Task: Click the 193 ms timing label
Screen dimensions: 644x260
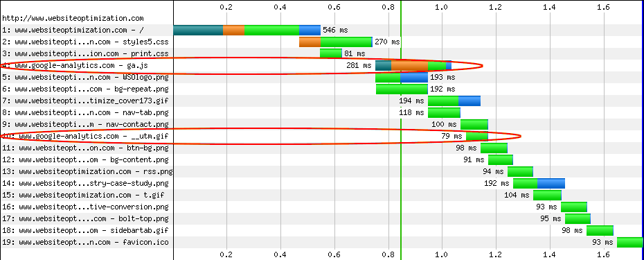Action: click(x=442, y=78)
